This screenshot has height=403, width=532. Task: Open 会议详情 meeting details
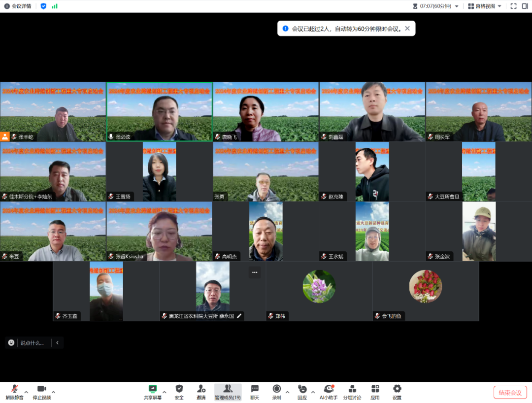point(18,6)
